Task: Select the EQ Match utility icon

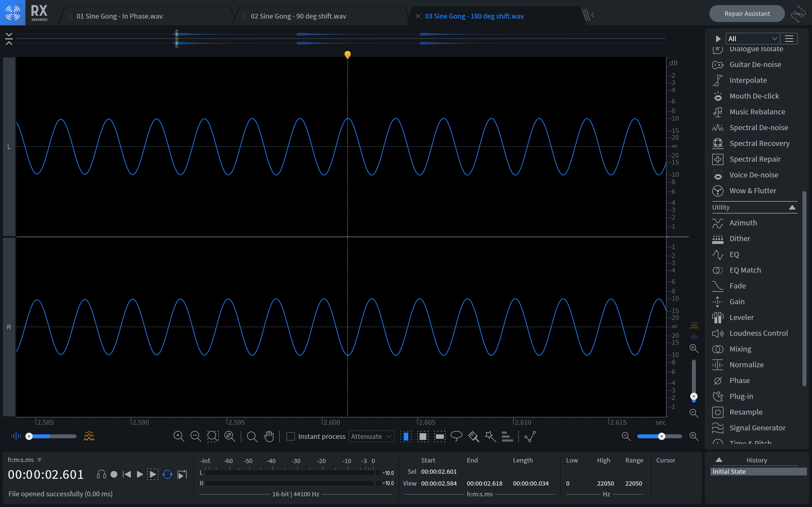Action: (718, 270)
